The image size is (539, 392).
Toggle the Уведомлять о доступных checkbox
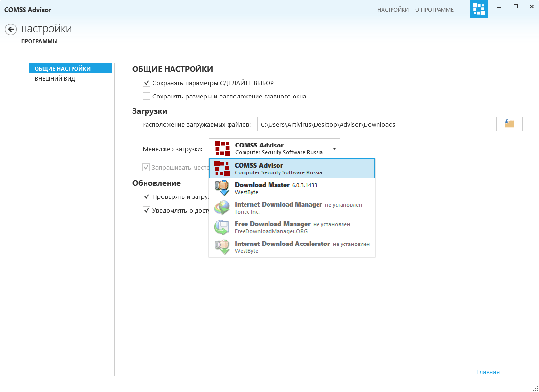pyautogui.click(x=147, y=210)
